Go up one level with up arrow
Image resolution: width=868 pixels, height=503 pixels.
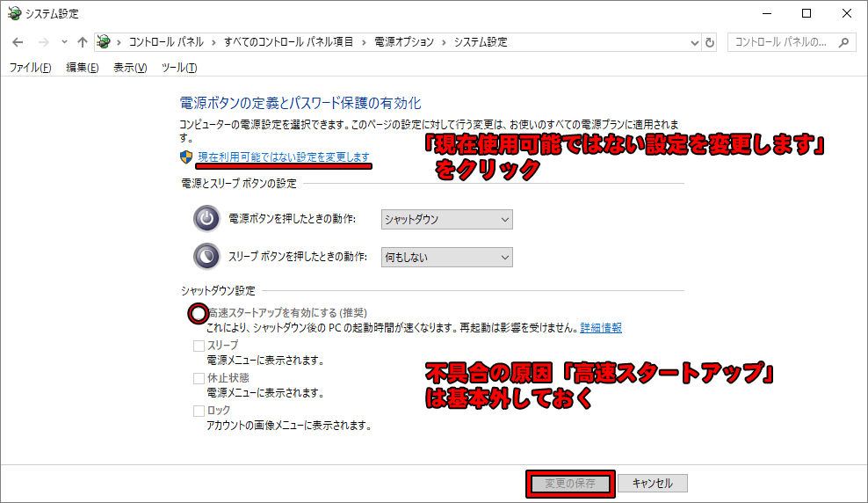[x=83, y=42]
